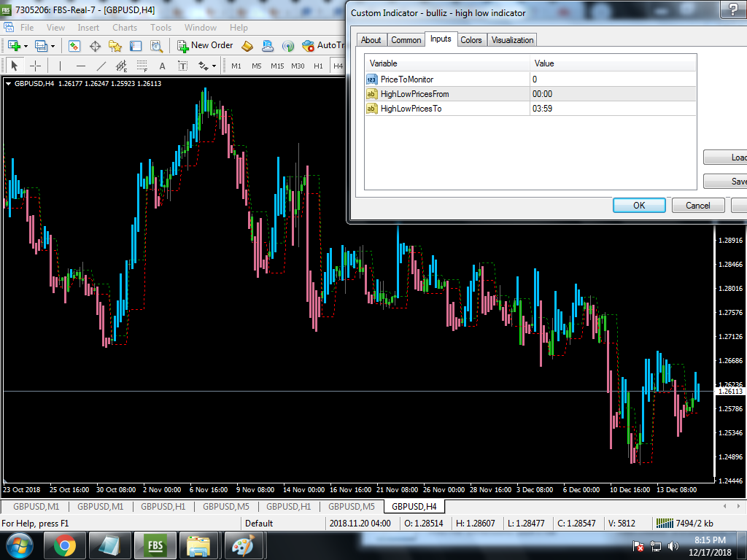Viewport: 747px width, 560px height.
Task: Toggle AutoTrading in the toolbar
Action: coord(323,45)
